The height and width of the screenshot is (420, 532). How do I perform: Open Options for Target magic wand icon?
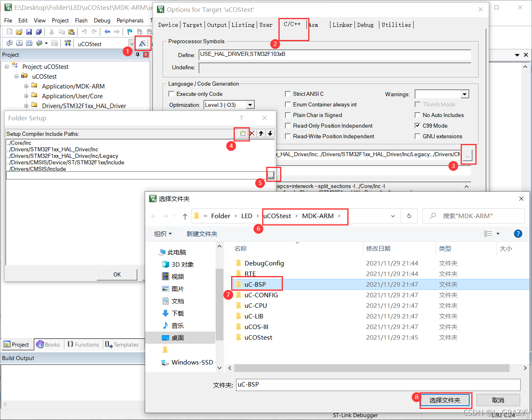(x=142, y=43)
